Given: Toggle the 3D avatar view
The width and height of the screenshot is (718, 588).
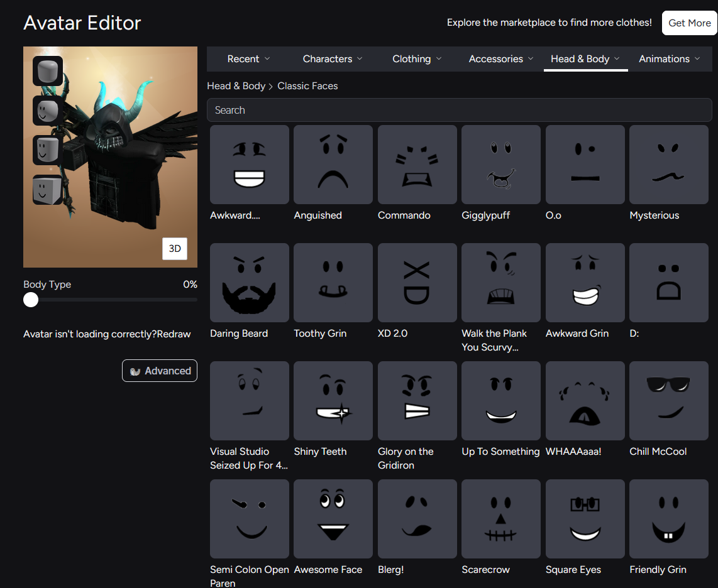Looking at the screenshot, I should [x=174, y=249].
